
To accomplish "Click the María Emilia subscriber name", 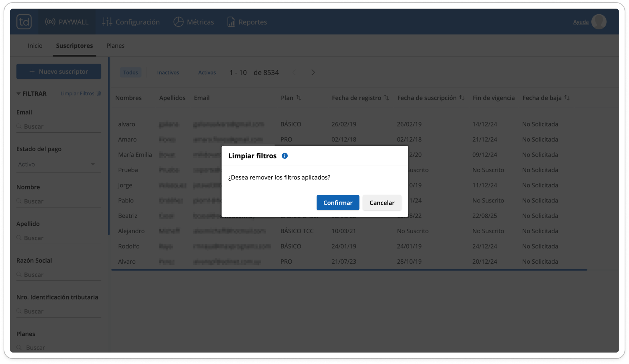I will (135, 155).
